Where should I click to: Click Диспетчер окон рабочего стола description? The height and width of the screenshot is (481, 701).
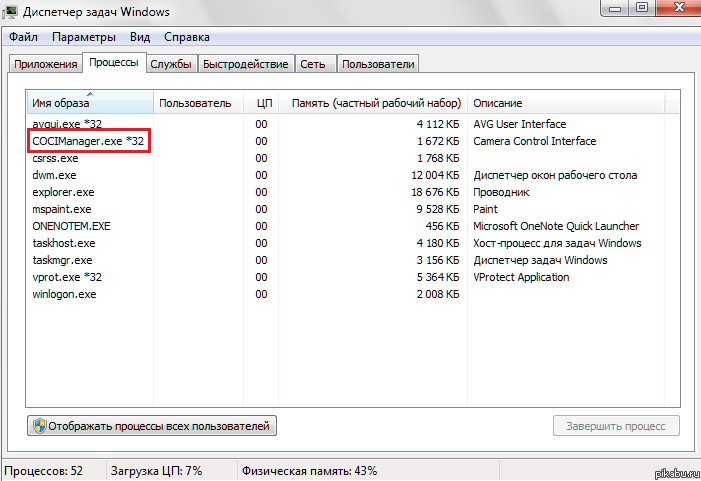(x=555, y=175)
